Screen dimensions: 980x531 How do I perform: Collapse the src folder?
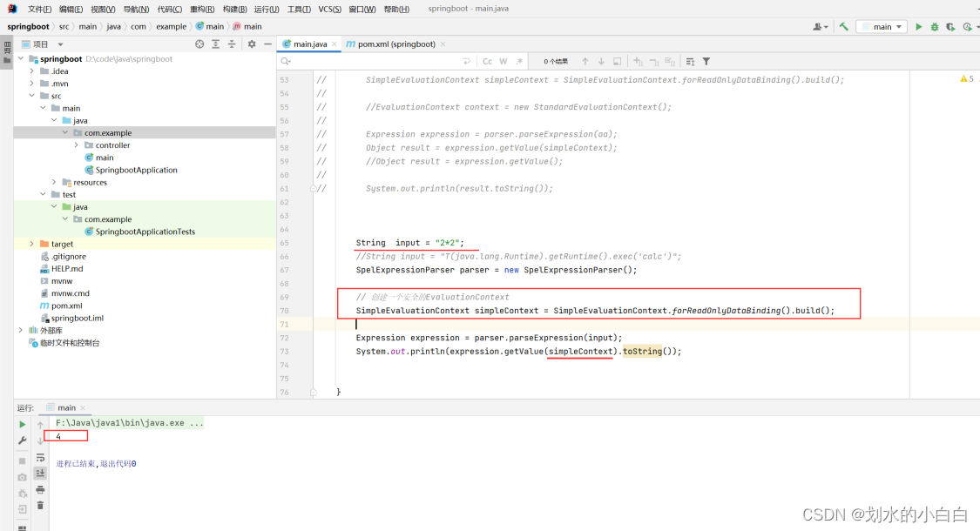(32, 96)
